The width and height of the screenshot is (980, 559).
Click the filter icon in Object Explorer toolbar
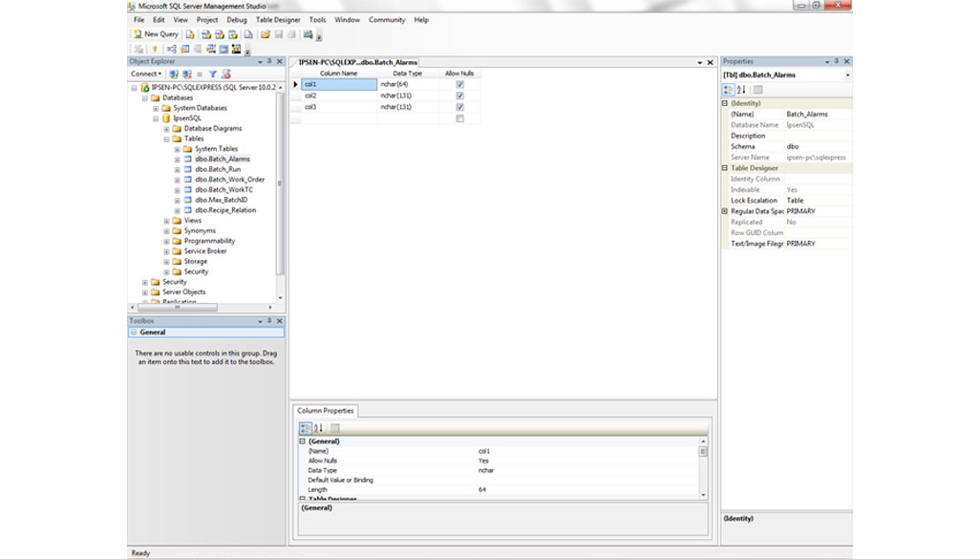click(x=213, y=74)
